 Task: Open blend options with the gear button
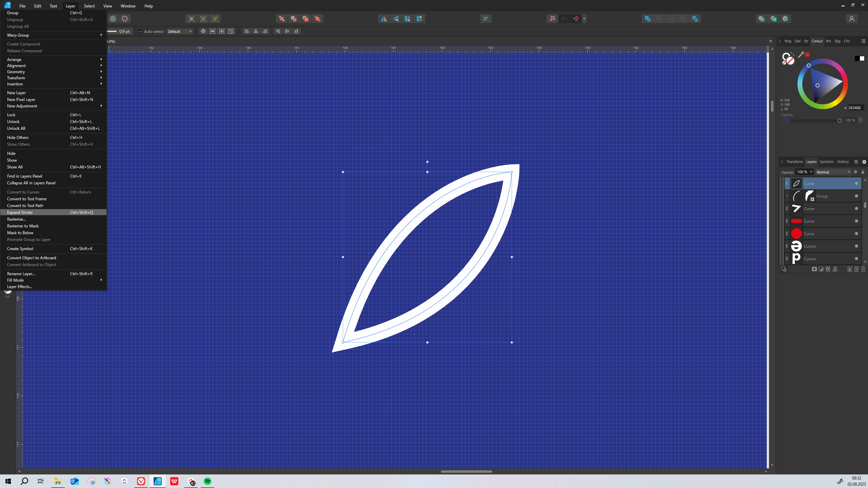855,172
